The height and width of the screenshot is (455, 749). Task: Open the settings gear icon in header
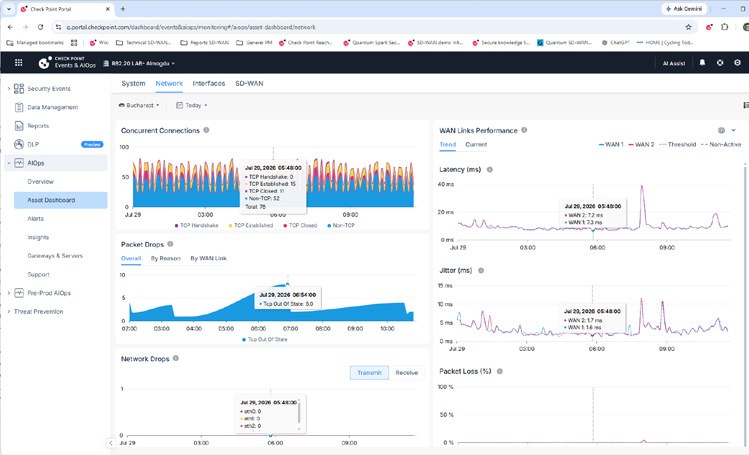point(738,63)
